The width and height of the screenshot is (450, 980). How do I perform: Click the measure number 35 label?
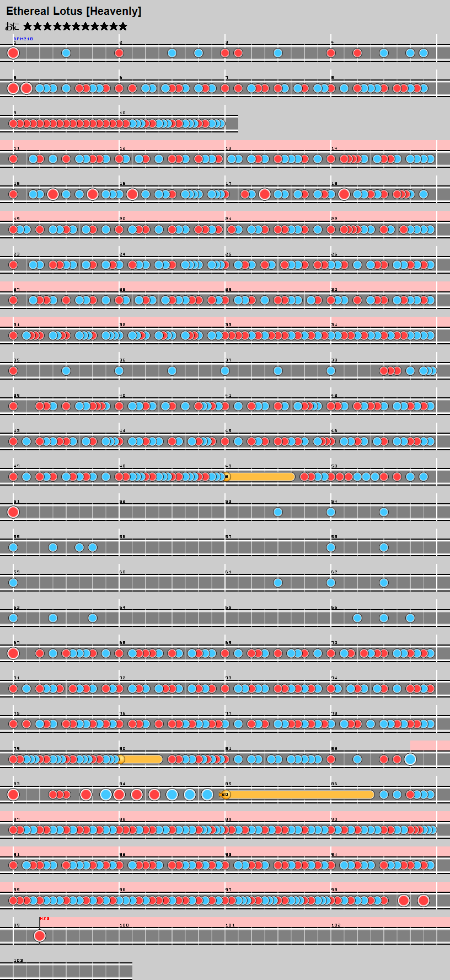(x=17, y=360)
